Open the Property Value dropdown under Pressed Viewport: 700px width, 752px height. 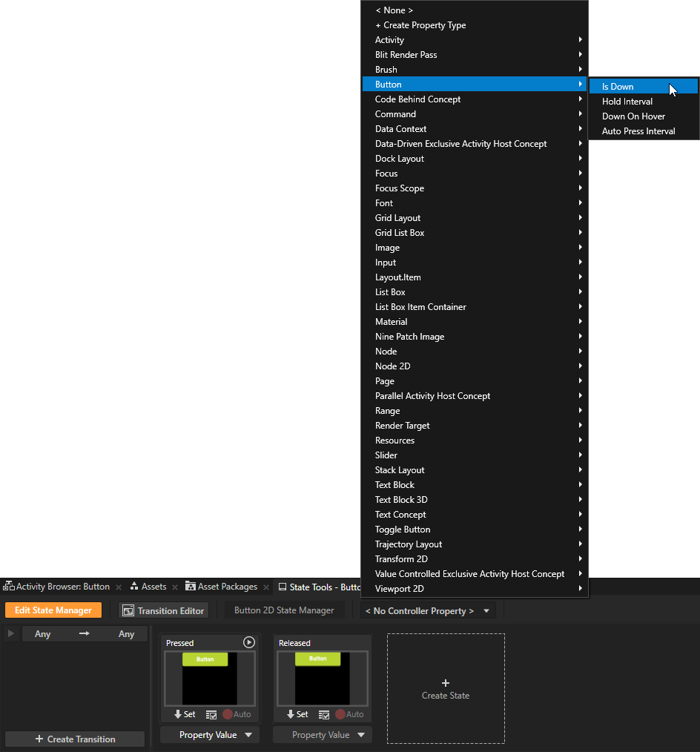coord(209,734)
